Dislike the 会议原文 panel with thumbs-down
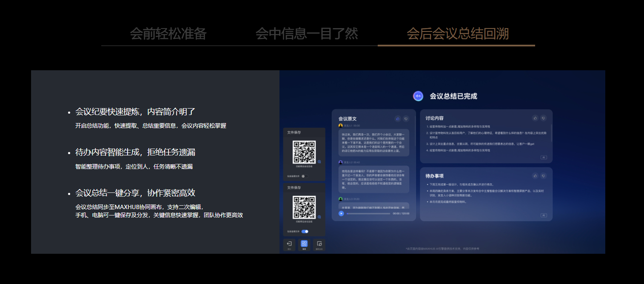This screenshot has height=284, width=644. click(406, 119)
